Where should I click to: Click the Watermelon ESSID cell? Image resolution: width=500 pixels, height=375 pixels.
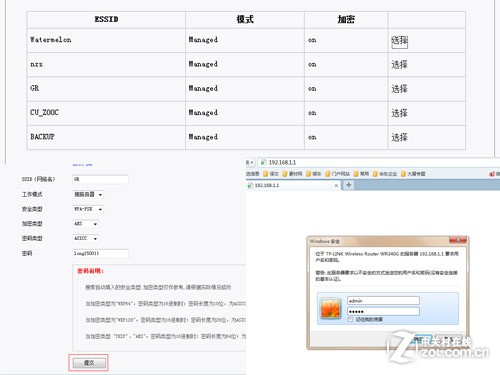point(106,40)
